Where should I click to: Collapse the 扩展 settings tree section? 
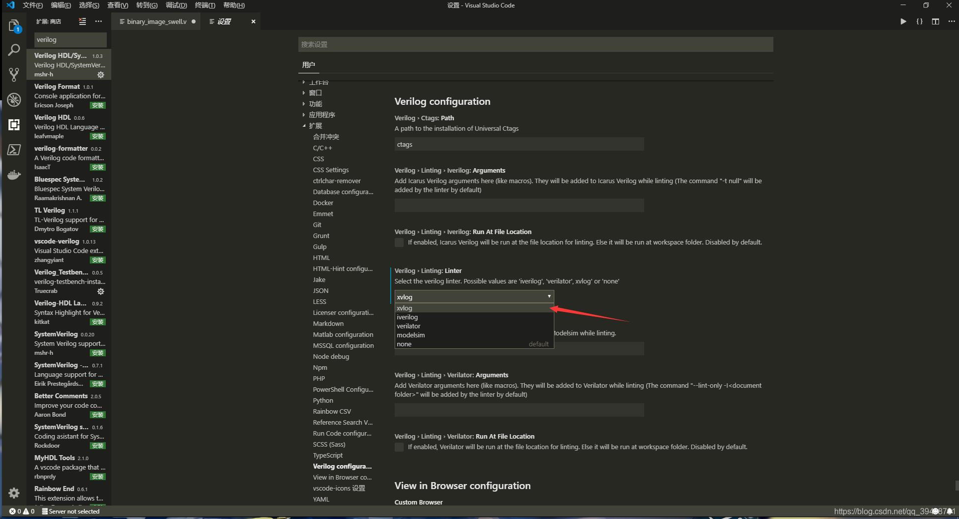[315, 126]
